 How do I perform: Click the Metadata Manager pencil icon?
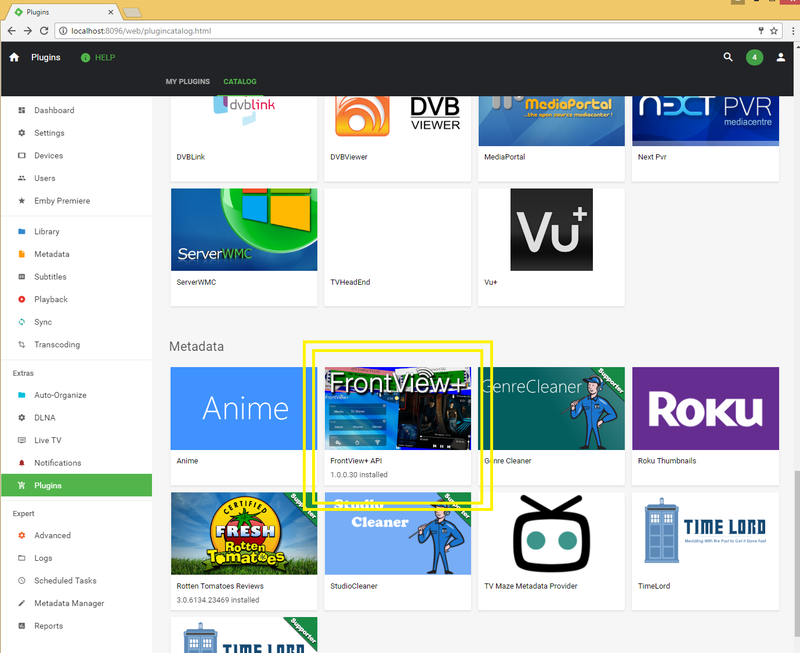(21, 603)
